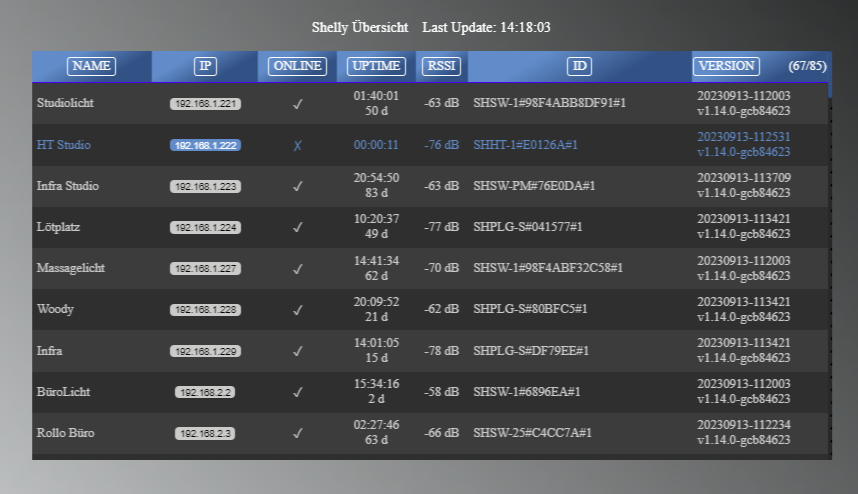Select the Studiolicht device name

65,103
